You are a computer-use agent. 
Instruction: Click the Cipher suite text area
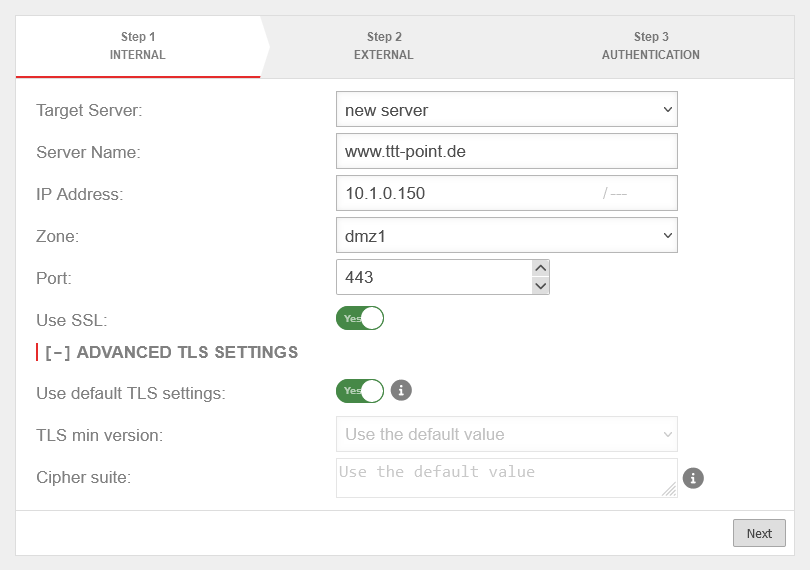(500, 478)
